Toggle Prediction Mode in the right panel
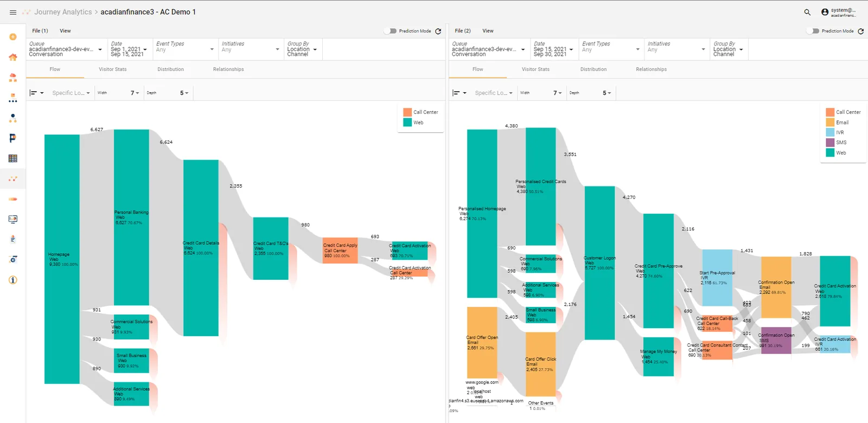 pyautogui.click(x=813, y=31)
